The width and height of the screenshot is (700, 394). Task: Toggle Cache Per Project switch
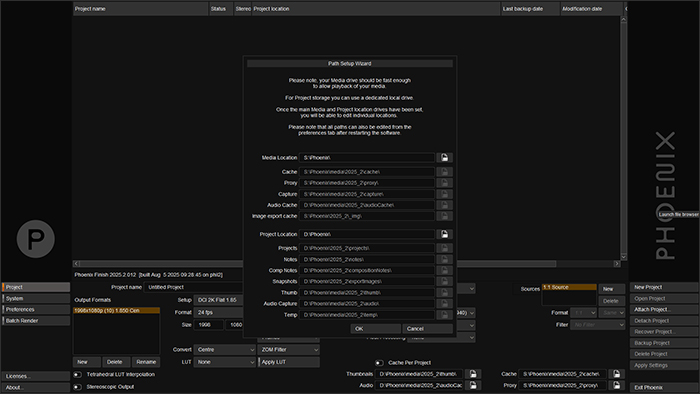pyautogui.click(x=379, y=363)
